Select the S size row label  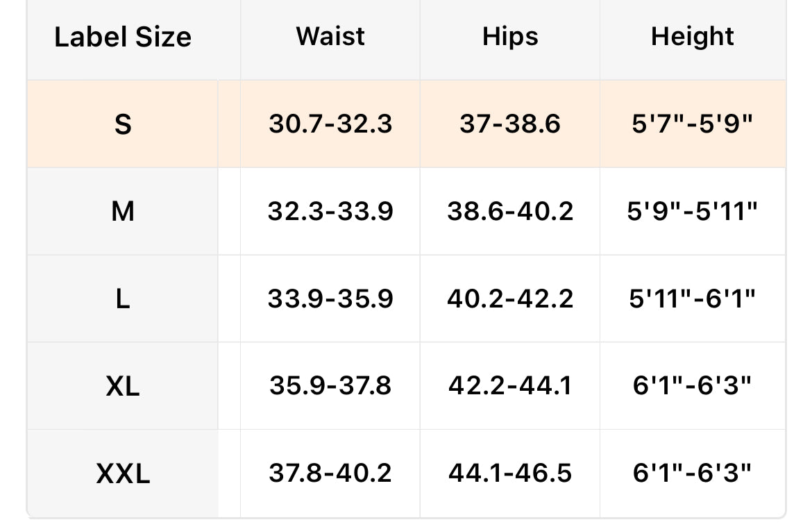[123, 125]
